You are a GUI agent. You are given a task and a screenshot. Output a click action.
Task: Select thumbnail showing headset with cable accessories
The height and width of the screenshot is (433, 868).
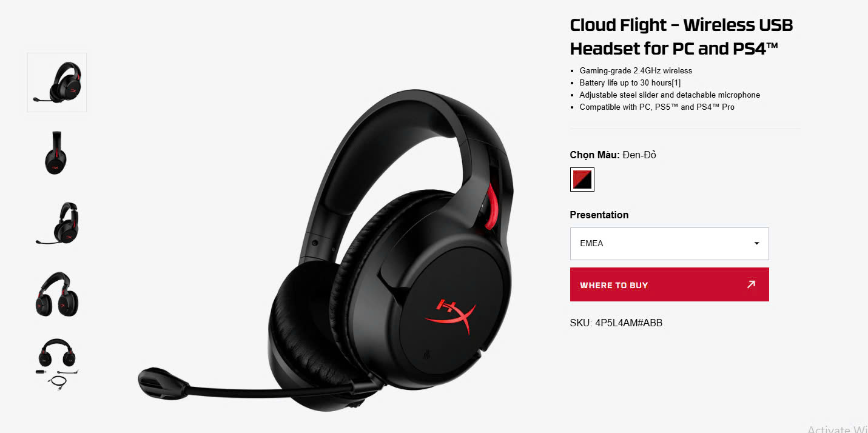coord(57,364)
